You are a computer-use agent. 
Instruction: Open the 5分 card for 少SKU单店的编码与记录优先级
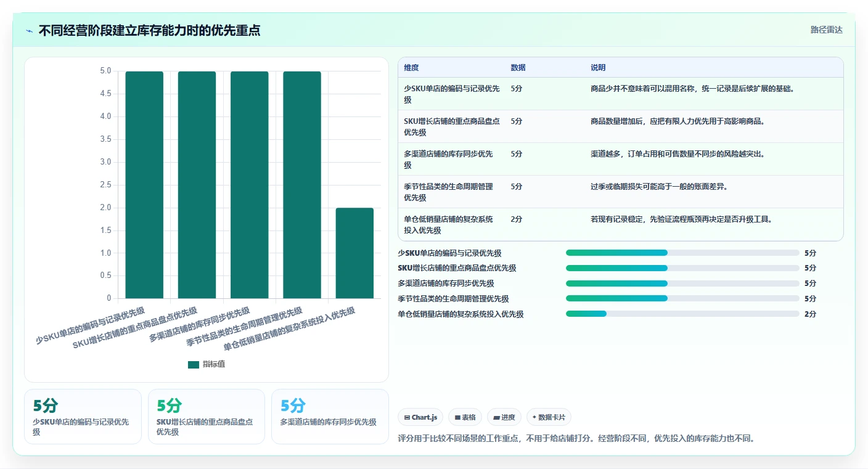pyautogui.click(x=83, y=417)
